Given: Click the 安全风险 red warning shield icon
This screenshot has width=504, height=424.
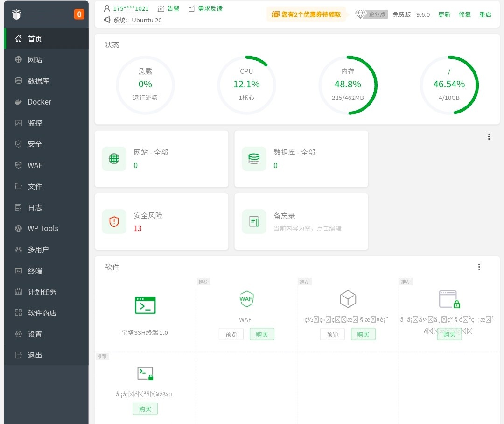Looking at the screenshot, I should [x=114, y=221].
